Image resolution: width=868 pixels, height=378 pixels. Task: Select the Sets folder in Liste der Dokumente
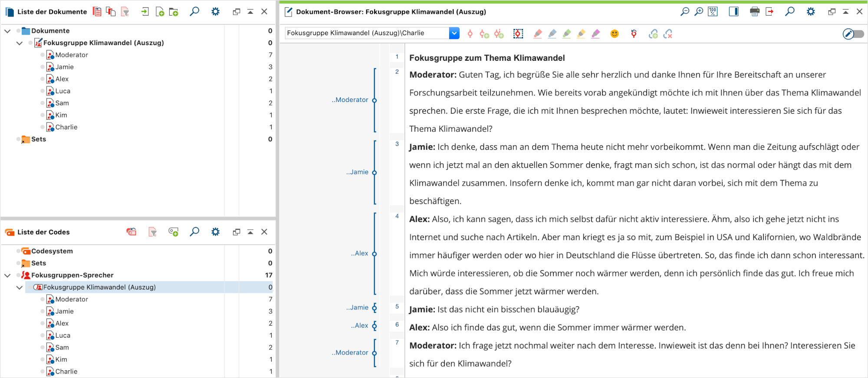(x=39, y=139)
